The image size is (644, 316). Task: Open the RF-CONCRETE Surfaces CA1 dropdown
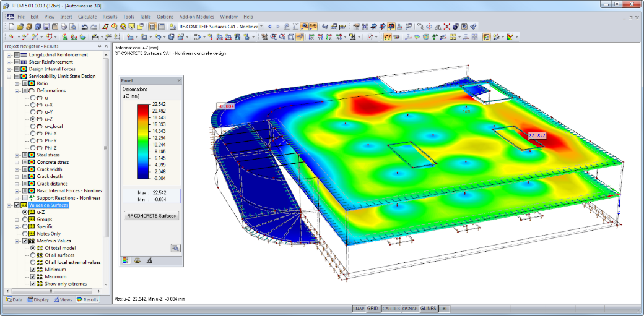(261, 27)
